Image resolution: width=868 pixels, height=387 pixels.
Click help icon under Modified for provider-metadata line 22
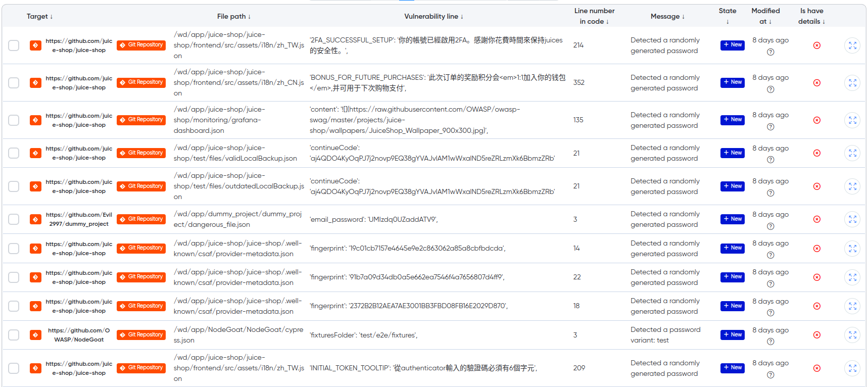(770, 284)
